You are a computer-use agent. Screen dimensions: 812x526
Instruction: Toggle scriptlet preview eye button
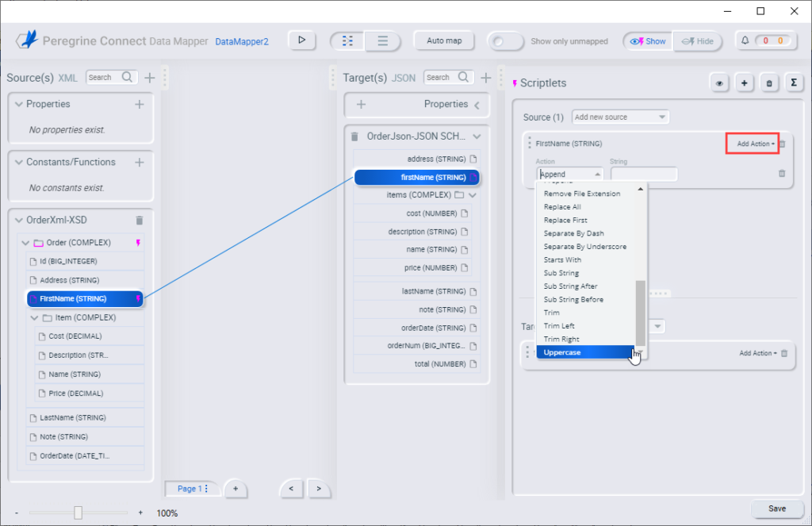(x=719, y=83)
